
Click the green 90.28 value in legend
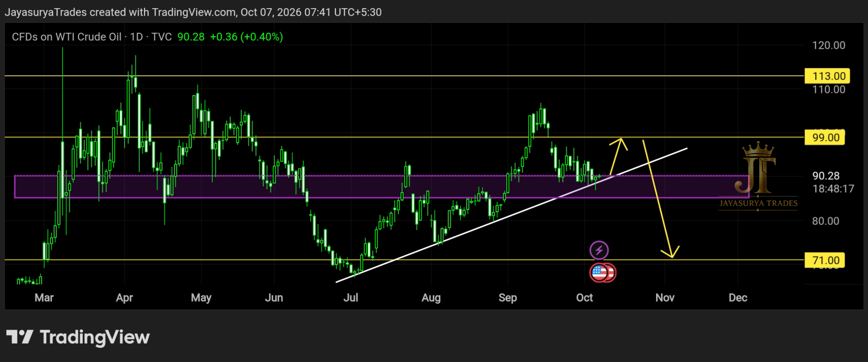click(x=191, y=37)
